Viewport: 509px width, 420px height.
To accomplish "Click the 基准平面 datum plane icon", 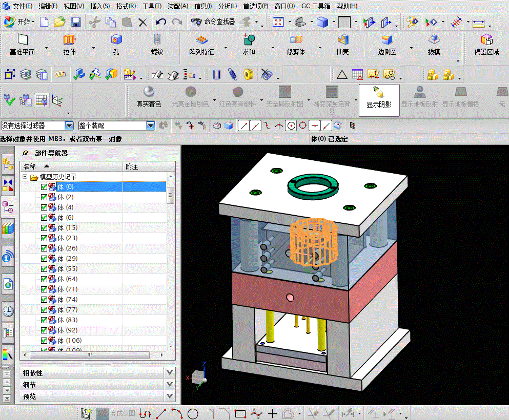I will [22, 40].
